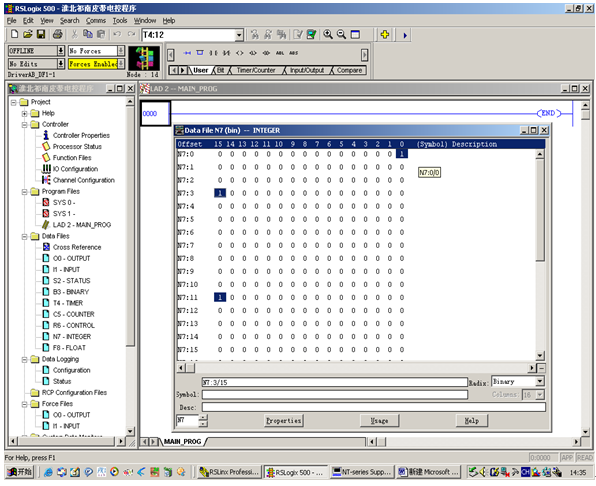This screenshot has height=486, width=596.
Task: Toggle bit 15 of N7:5
Action: pos(220,219)
